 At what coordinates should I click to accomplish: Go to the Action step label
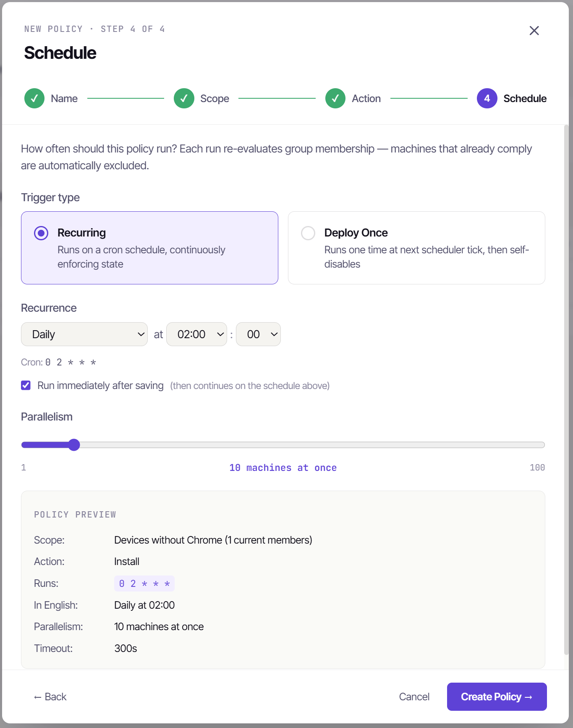(366, 99)
